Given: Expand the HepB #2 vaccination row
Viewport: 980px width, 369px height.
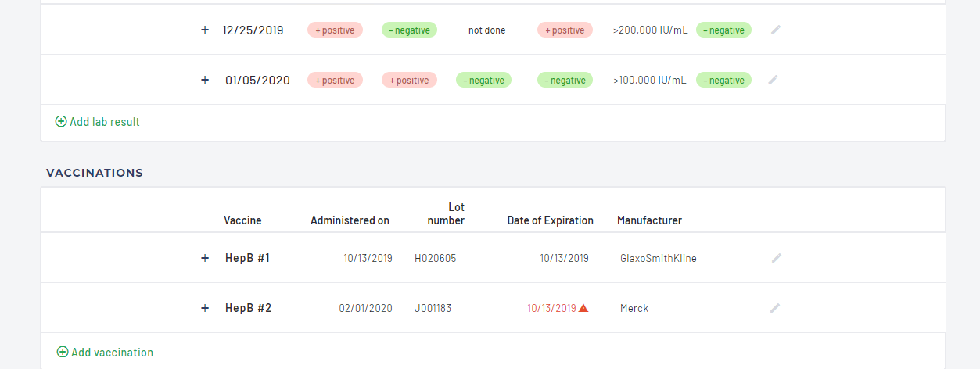Looking at the screenshot, I should 205,308.
